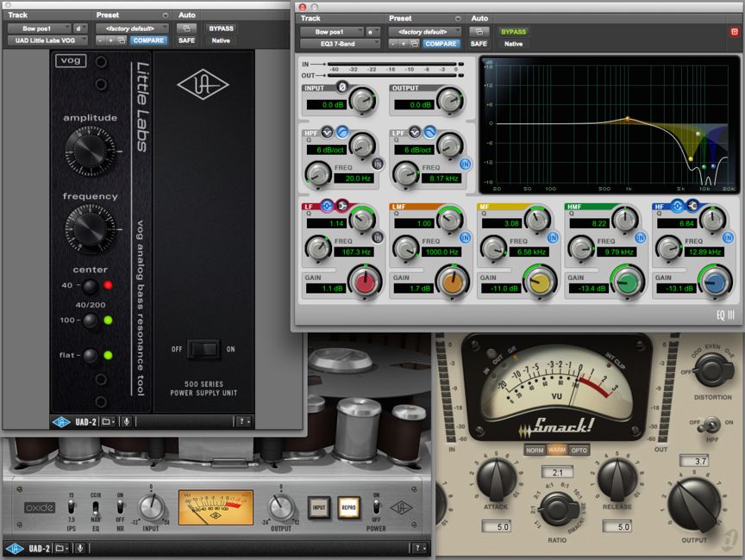Select OPTO mode on Smack! compressor
745x560 pixels.
tap(579, 450)
